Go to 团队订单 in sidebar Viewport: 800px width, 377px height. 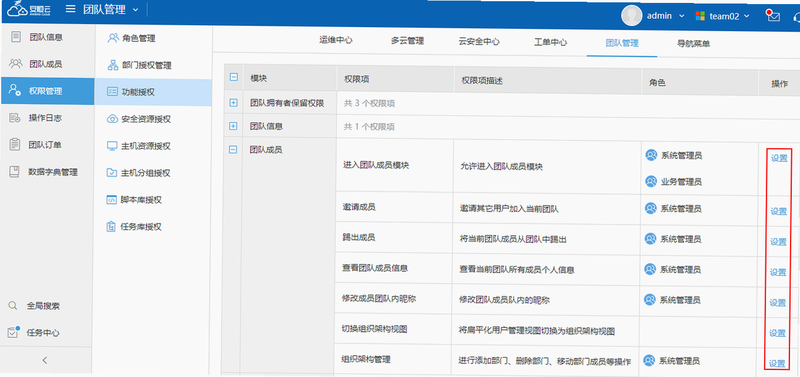pos(46,145)
